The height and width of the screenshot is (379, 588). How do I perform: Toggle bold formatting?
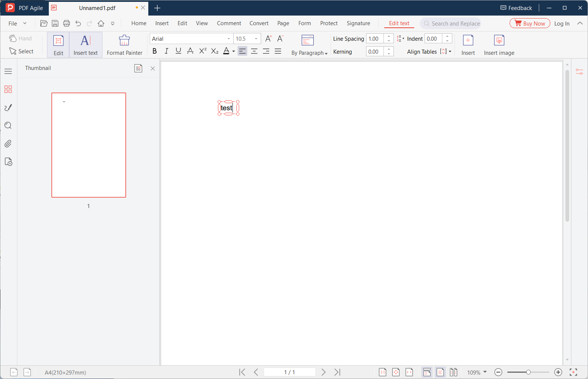click(x=155, y=51)
